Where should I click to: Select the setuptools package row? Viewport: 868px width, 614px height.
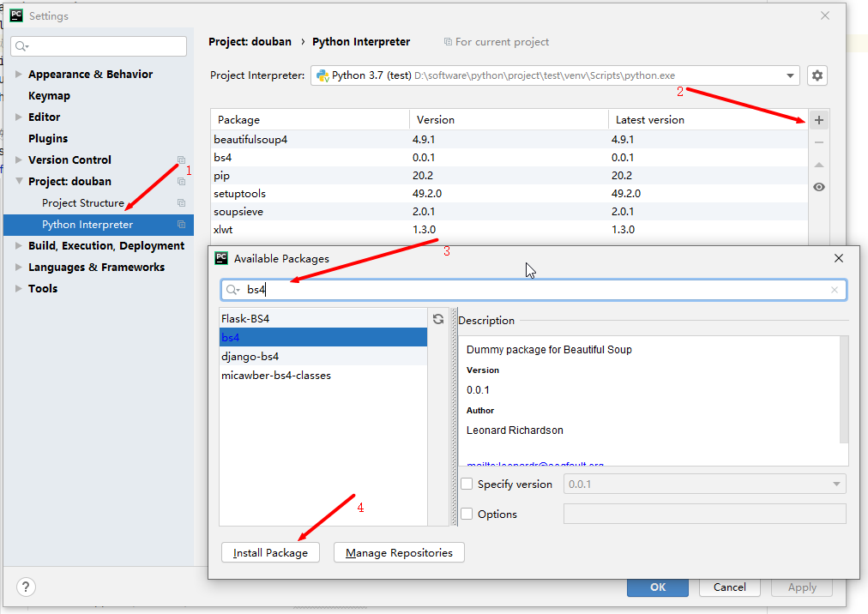click(509, 193)
